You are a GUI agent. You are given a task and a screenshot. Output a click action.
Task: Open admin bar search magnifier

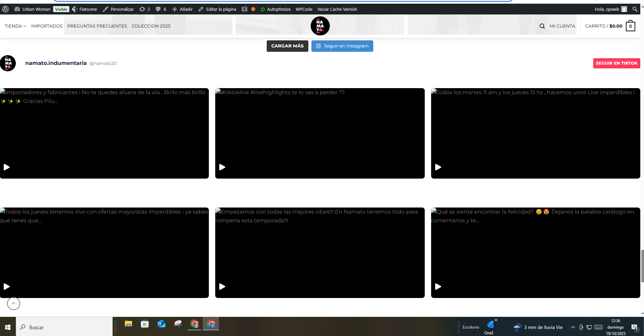[x=635, y=9]
